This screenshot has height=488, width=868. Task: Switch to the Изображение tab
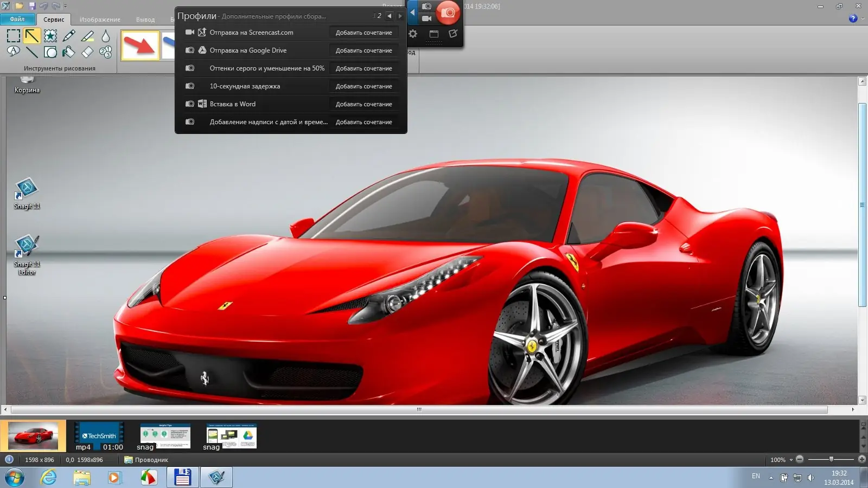[x=100, y=20]
